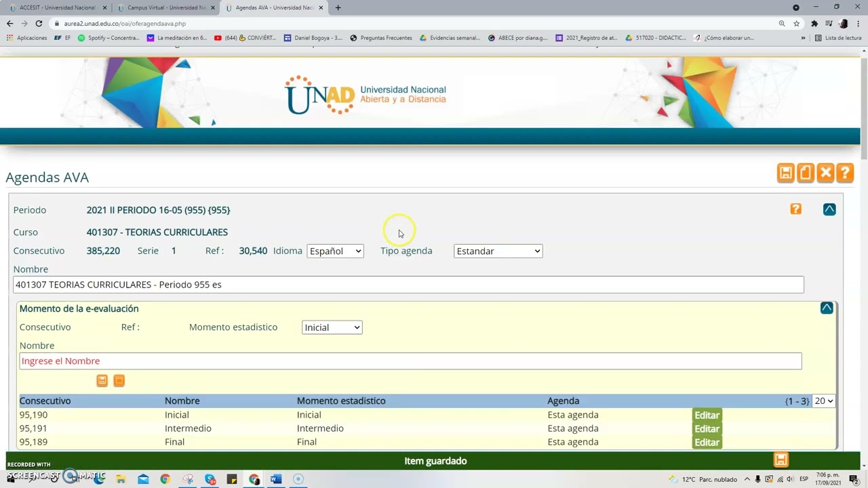The width and height of the screenshot is (868, 488).
Task: Bookmark this page with the star icon
Action: (797, 23)
